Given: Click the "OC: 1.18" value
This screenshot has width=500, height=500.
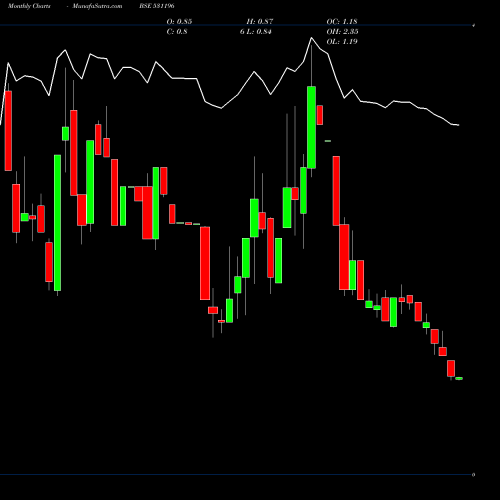Looking at the screenshot, I should coord(342,21).
